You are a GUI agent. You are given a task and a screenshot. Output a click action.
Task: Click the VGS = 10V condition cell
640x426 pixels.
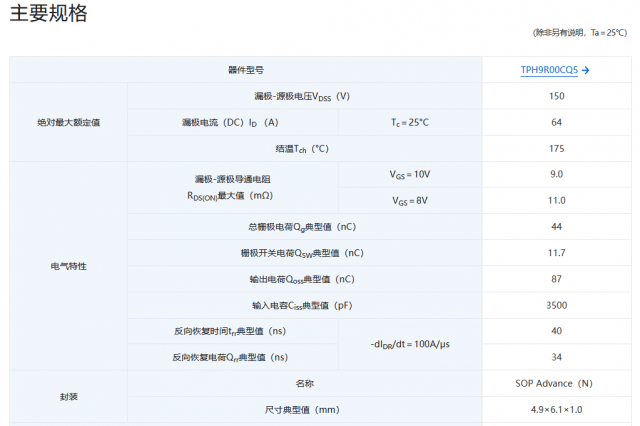tap(409, 174)
